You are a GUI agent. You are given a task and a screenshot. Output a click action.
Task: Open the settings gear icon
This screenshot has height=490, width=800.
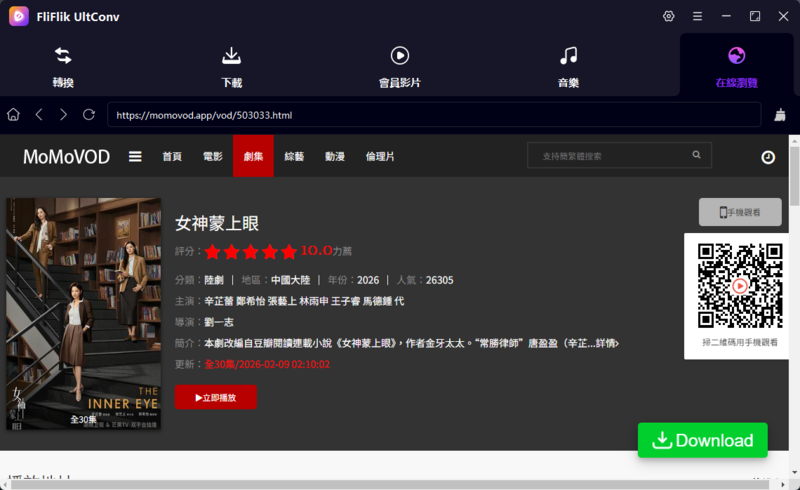669,16
